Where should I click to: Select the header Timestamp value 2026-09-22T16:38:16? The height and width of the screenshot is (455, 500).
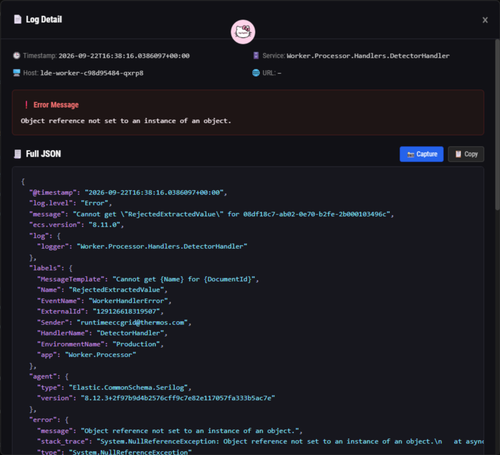[124, 56]
